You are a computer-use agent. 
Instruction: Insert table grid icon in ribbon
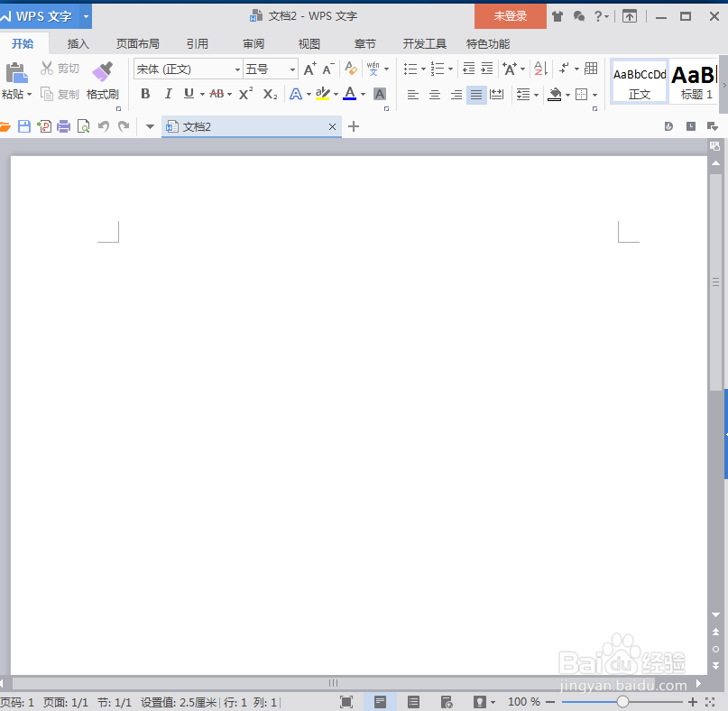pyautogui.click(x=591, y=69)
